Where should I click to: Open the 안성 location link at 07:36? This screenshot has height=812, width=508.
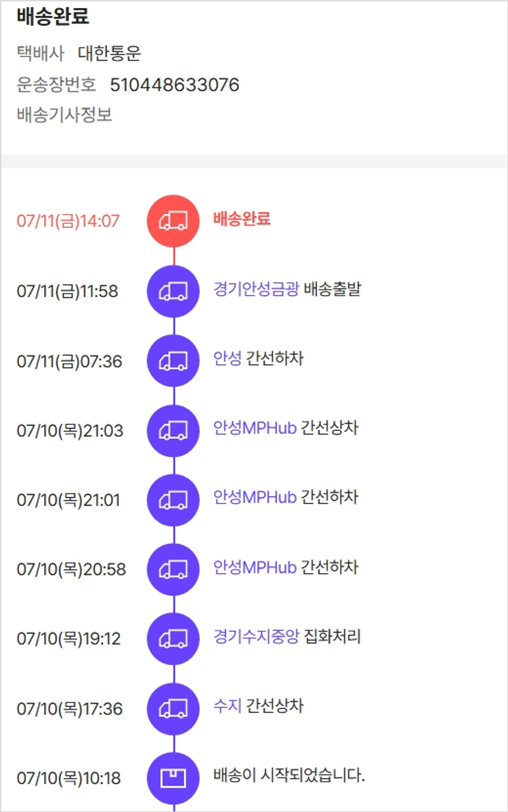click(x=227, y=358)
